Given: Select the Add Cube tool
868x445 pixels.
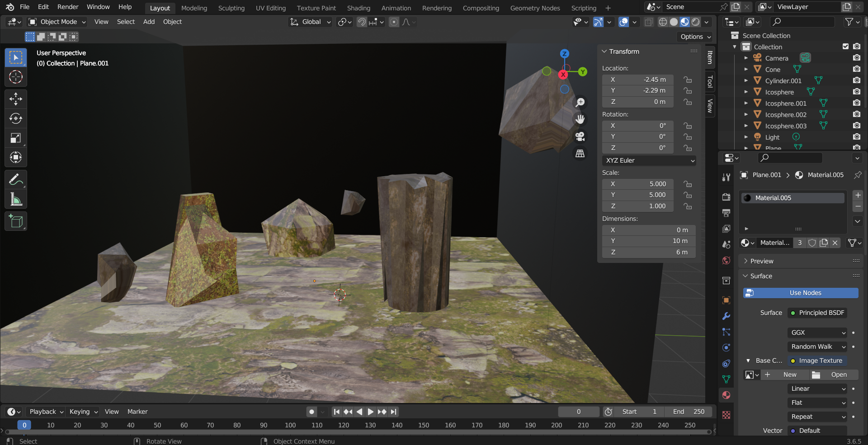Looking at the screenshot, I should click(x=16, y=221).
